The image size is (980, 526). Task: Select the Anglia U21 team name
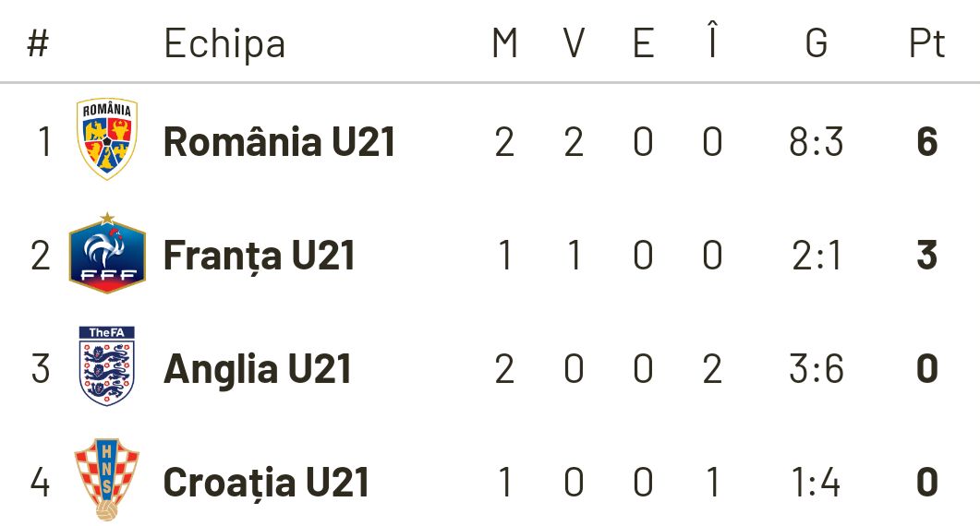click(x=257, y=369)
